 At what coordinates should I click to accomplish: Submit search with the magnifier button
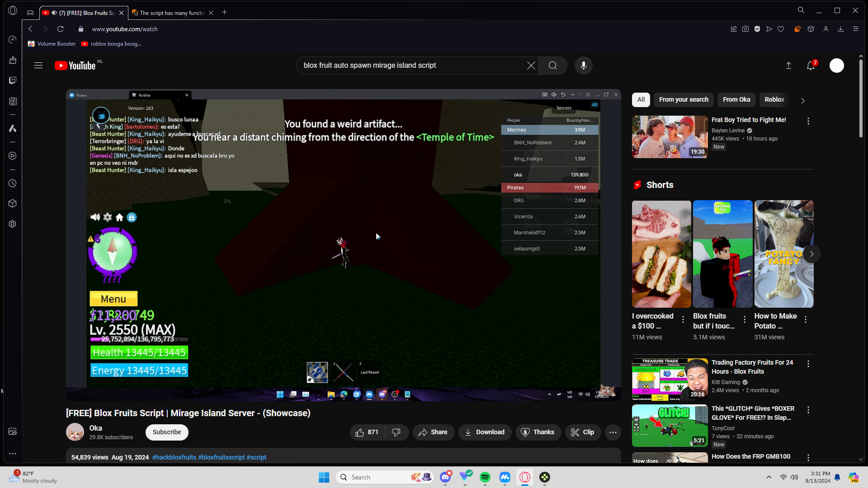click(x=553, y=66)
